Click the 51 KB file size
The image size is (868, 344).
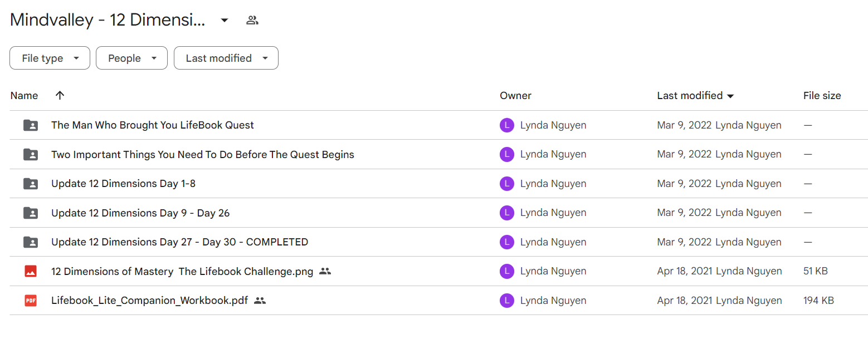click(816, 271)
